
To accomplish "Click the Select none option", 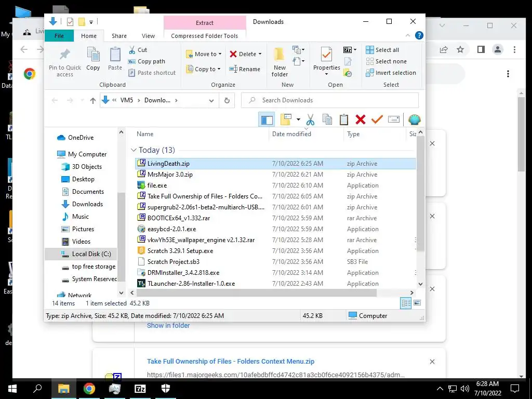I will [386, 61].
